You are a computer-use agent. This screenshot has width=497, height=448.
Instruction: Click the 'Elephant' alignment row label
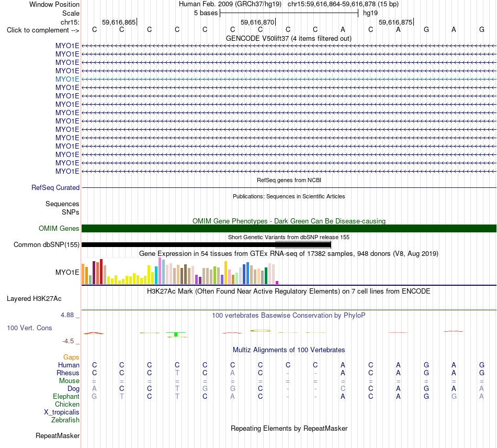coord(66,397)
